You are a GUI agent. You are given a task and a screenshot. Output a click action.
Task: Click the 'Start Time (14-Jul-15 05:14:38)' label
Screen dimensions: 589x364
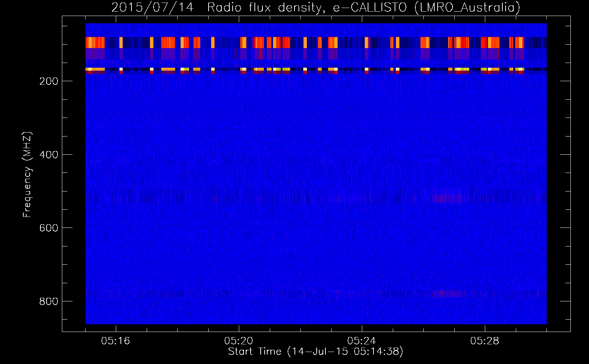pyautogui.click(x=316, y=352)
